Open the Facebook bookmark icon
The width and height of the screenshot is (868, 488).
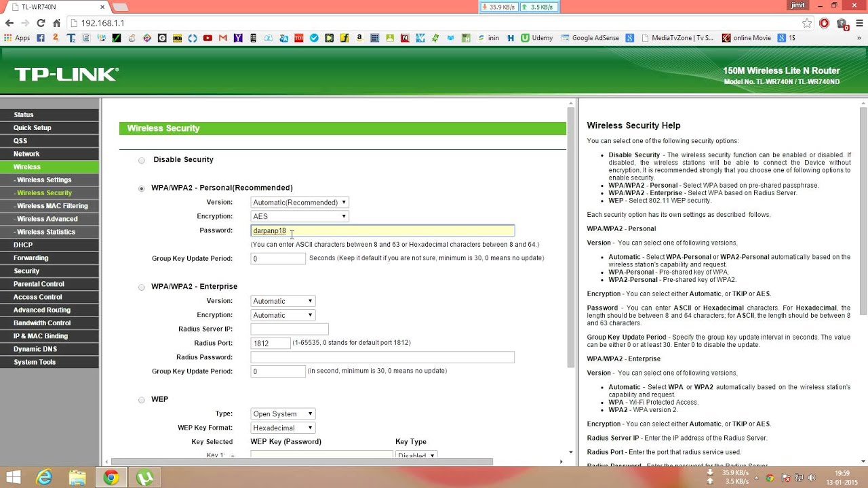click(x=41, y=38)
